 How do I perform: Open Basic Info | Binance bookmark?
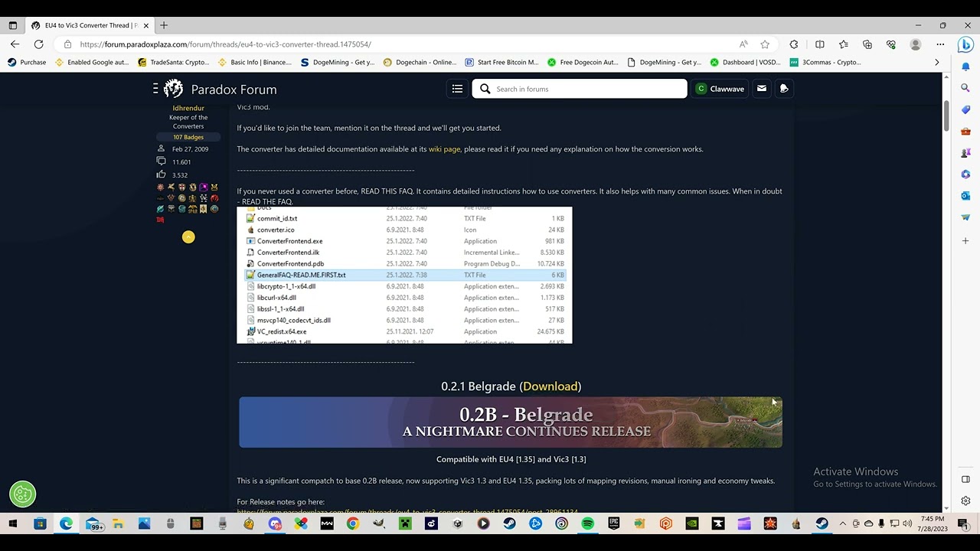pos(255,62)
